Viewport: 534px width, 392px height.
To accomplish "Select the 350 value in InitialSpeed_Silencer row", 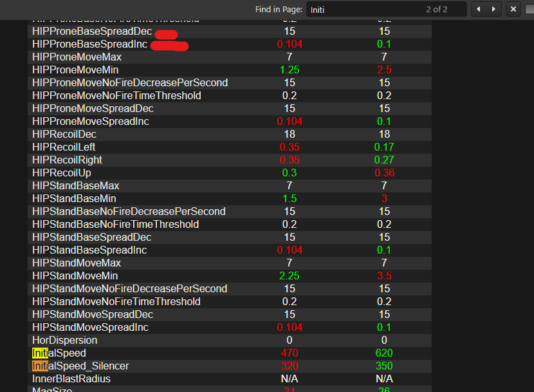I will tap(384, 366).
